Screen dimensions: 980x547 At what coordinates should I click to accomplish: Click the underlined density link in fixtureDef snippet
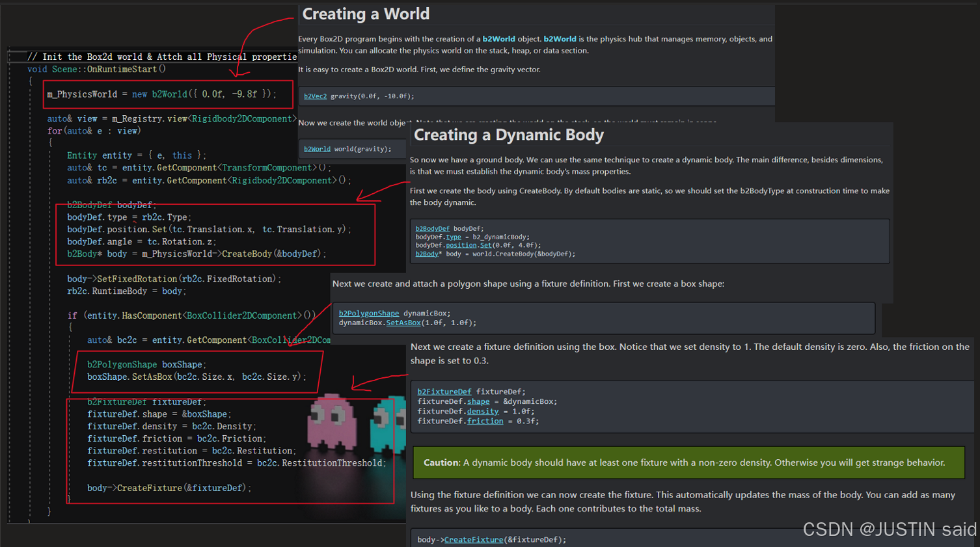click(x=482, y=411)
